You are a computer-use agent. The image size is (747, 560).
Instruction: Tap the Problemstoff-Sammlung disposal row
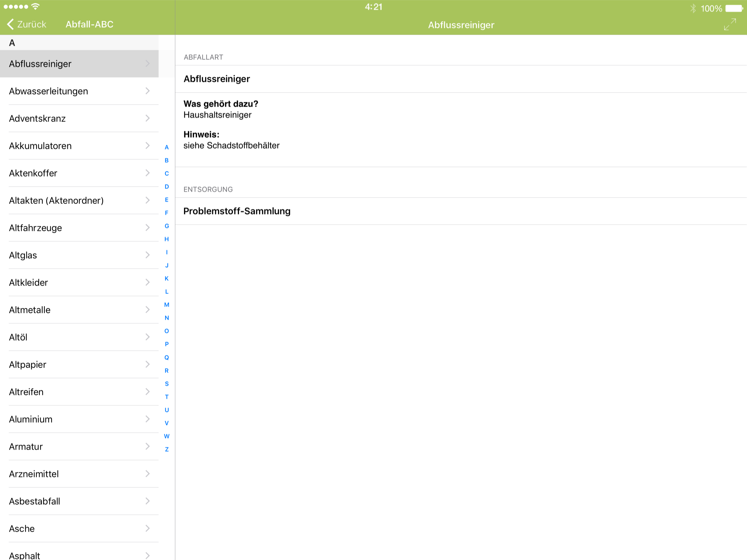click(461, 211)
